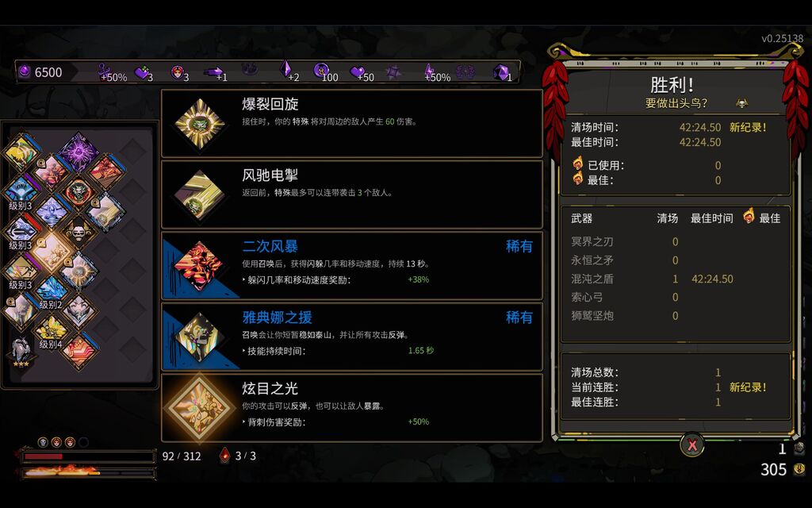Click the 雅典娜之援 boon title
812x508 pixels.
[x=277, y=317]
